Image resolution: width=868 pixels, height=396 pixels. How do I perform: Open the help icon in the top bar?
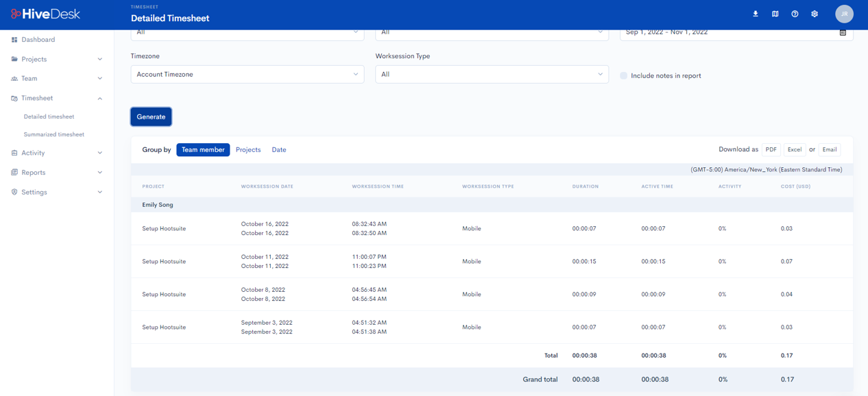coord(795,13)
